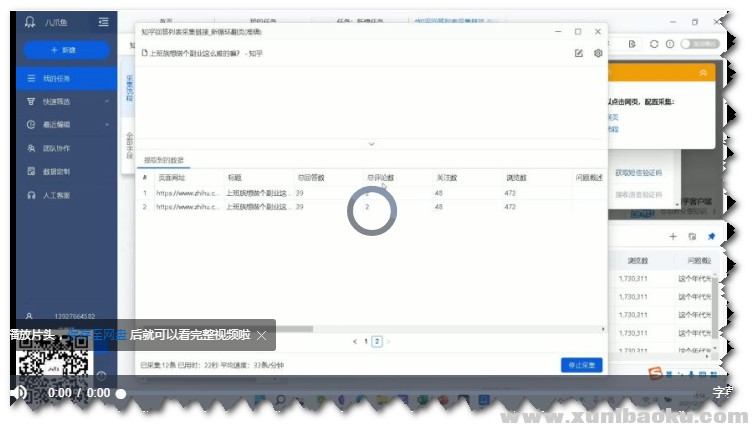Click the chevron to collapse the browser preview
This screenshot has width=753, height=429.
pyautogui.click(x=370, y=144)
